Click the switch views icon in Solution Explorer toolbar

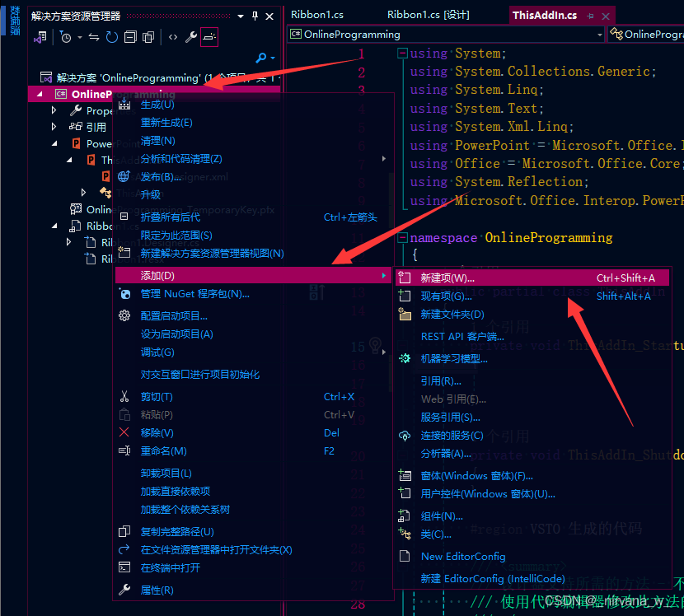coord(40,38)
